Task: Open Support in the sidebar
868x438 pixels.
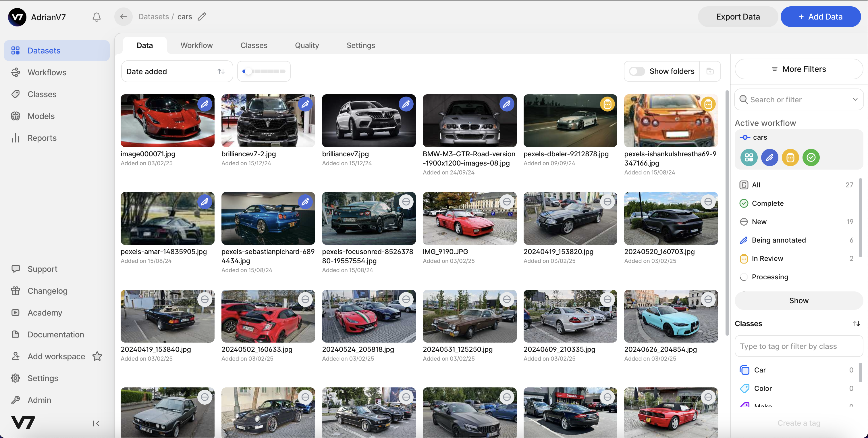Action: point(57,269)
